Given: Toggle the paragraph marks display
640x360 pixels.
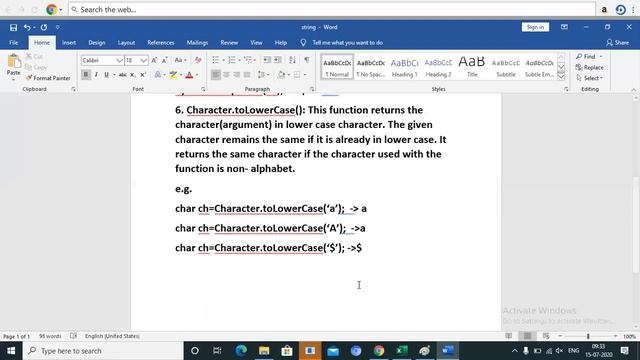Looking at the screenshot, I should 307,60.
